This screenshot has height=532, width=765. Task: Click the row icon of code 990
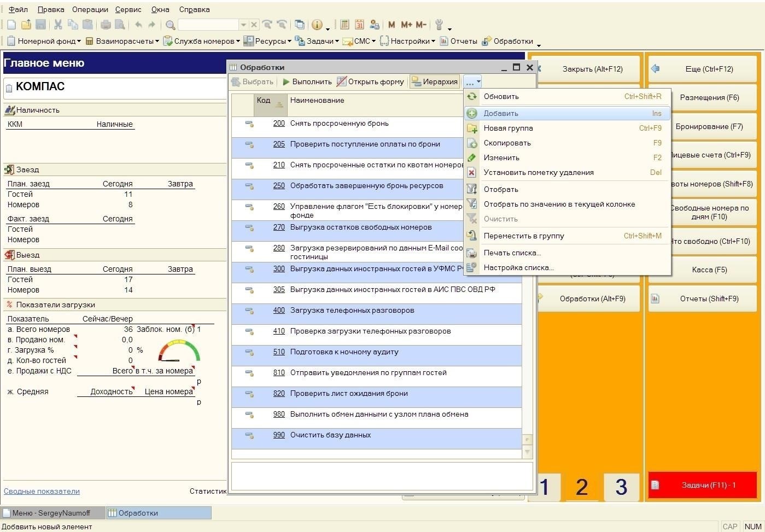pyautogui.click(x=249, y=436)
